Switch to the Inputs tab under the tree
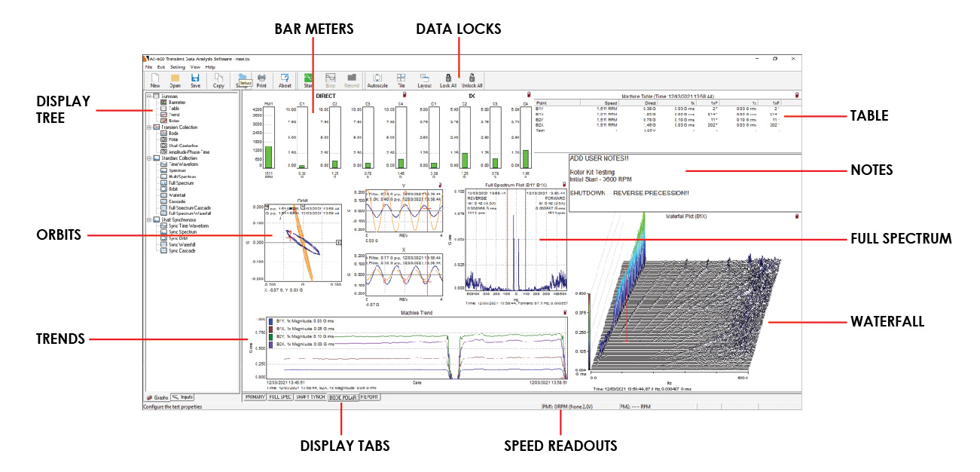The height and width of the screenshot is (472, 980). [x=183, y=397]
